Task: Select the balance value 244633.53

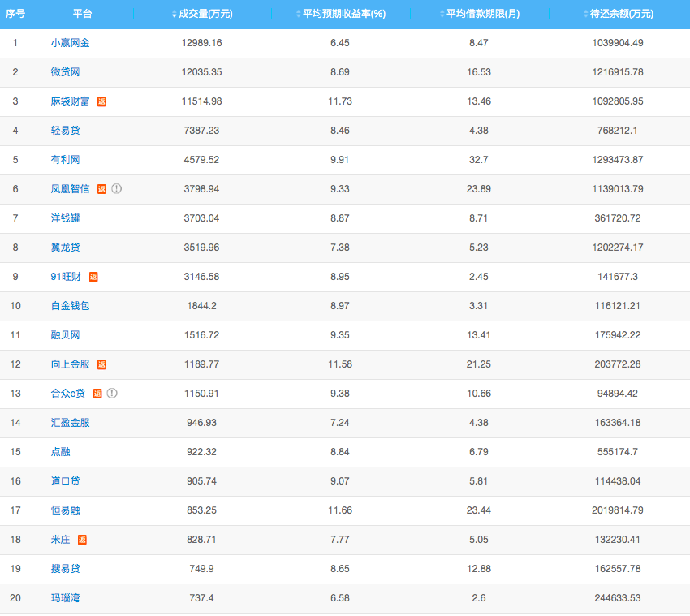Action: (618, 598)
